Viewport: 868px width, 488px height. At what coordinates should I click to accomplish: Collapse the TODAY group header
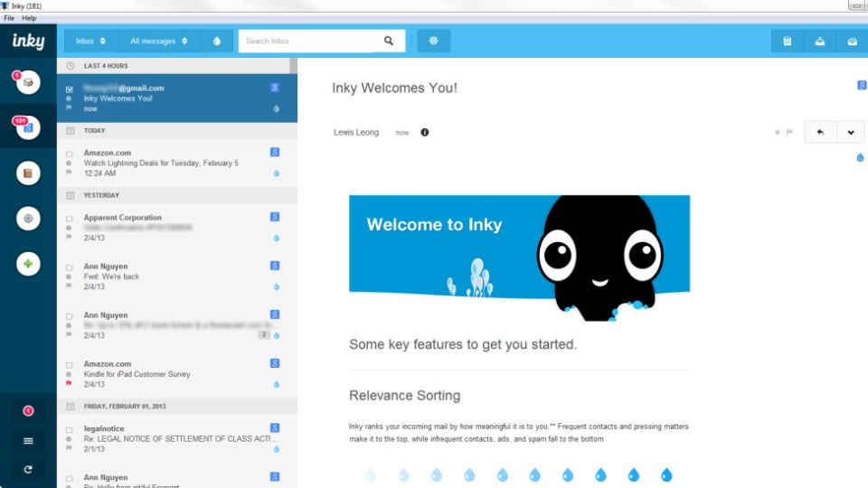click(x=177, y=130)
